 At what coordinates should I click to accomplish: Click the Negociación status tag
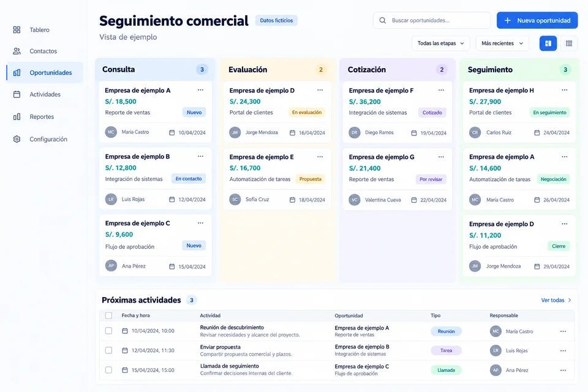(x=553, y=179)
